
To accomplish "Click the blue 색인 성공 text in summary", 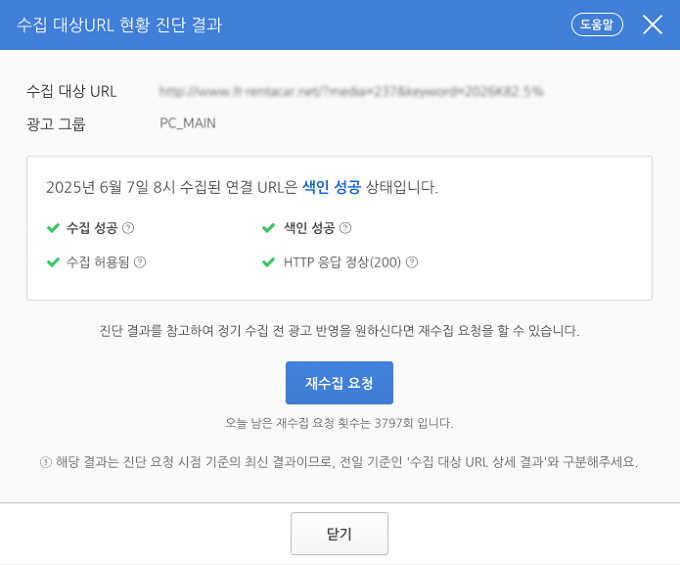I will (331, 187).
